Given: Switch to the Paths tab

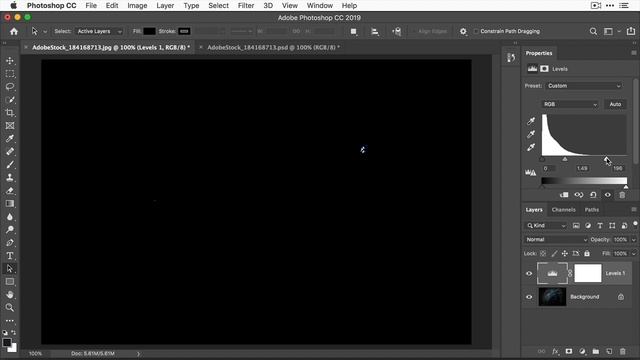Looking at the screenshot, I should click(x=591, y=210).
